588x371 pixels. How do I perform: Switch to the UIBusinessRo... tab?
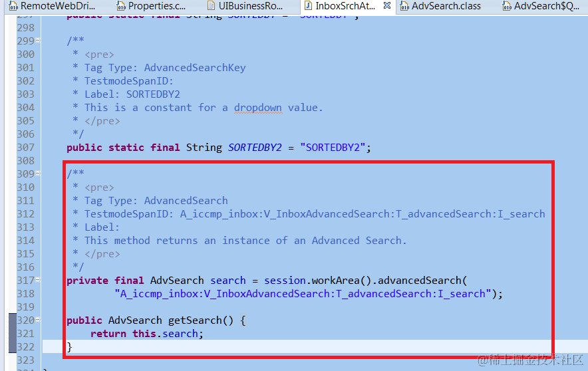(245, 6)
